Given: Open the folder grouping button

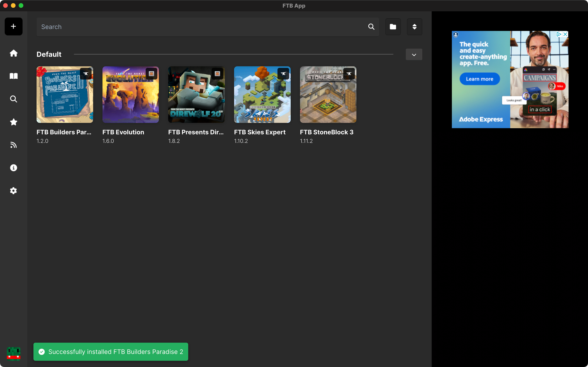Looking at the screenshot, I should point(393,27).
